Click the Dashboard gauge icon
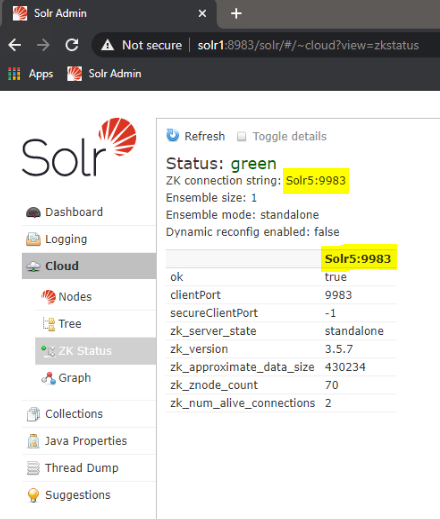The height and width of the screenshot is (519, 440). tap(33, 212)
